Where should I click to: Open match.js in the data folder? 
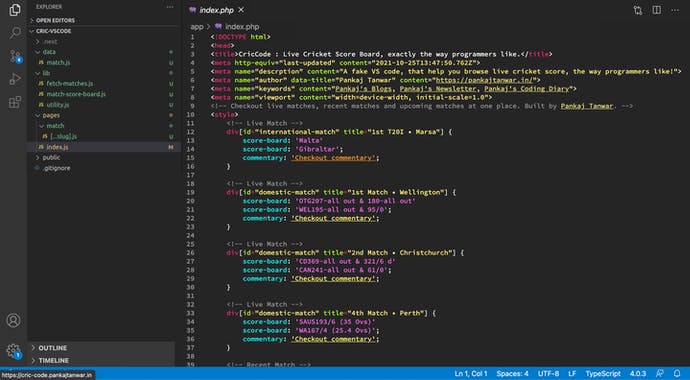pos(104,62)
